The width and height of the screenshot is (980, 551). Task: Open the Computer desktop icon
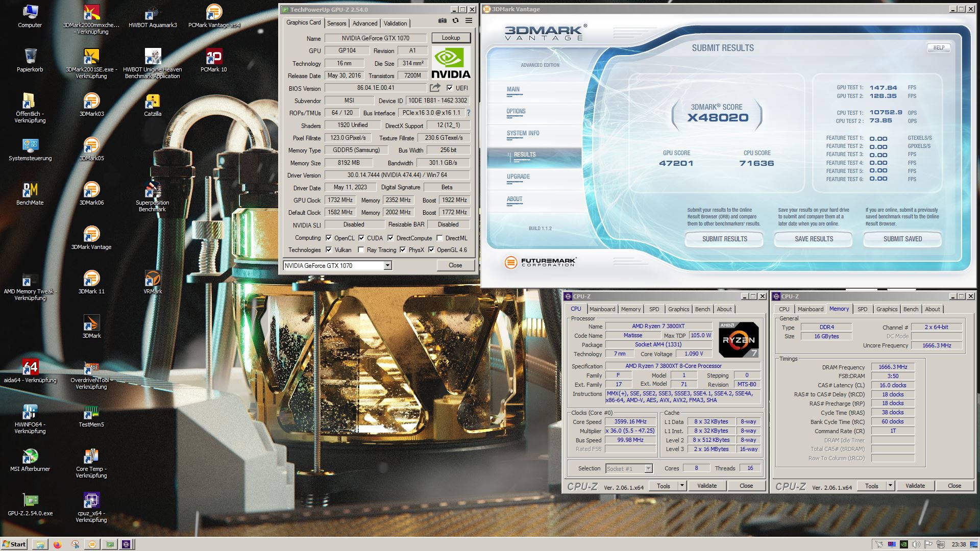30,16
